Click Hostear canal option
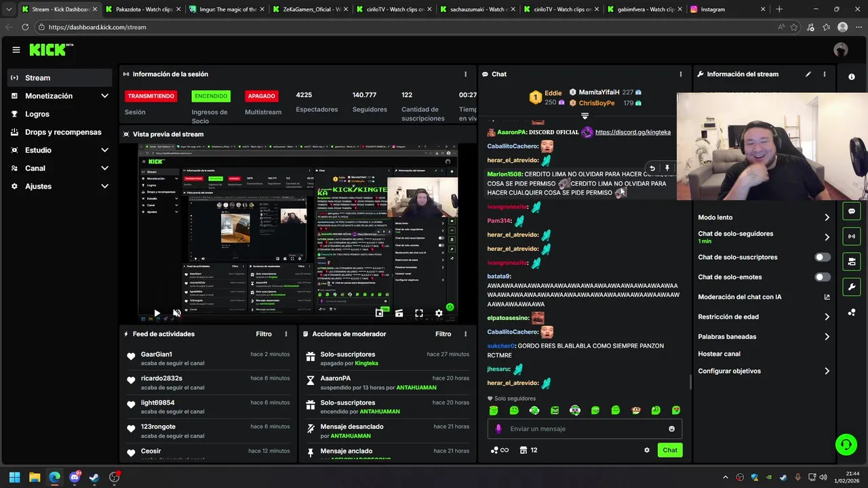868x488 pixels. 719,354
